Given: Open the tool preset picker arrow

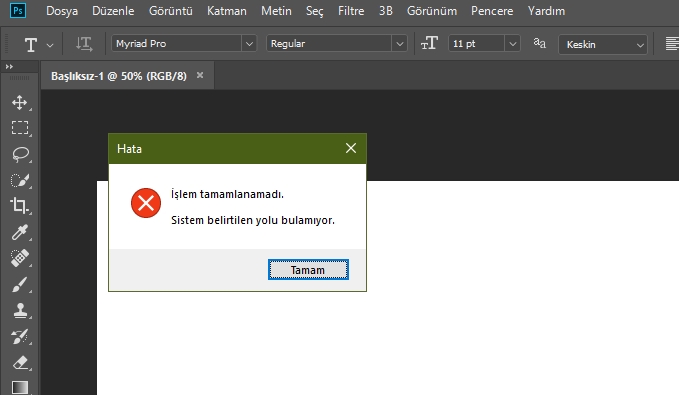Looking at the screenshot, I should (x=50, y=45).
